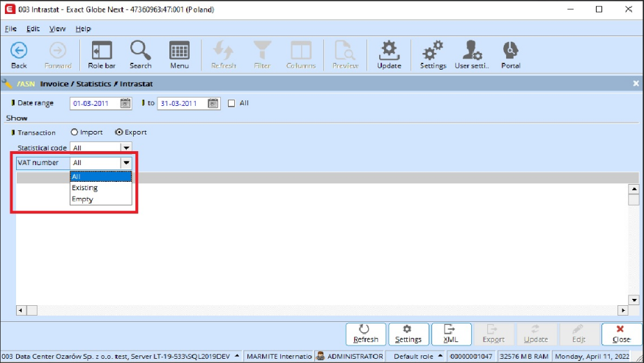Click the bottom Refresh button
Screen dimensions: 644x363
pos(365,334)
